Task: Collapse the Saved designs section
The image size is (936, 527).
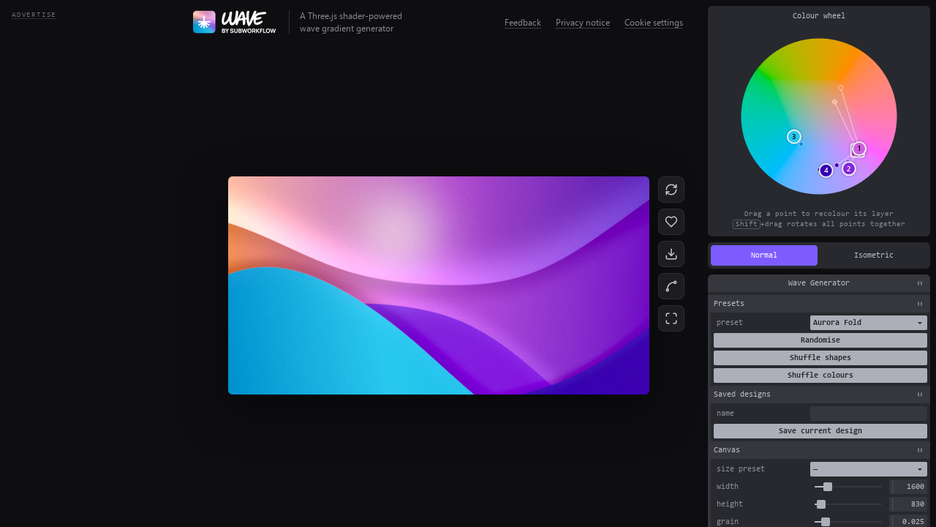Action: click(919, 395)
